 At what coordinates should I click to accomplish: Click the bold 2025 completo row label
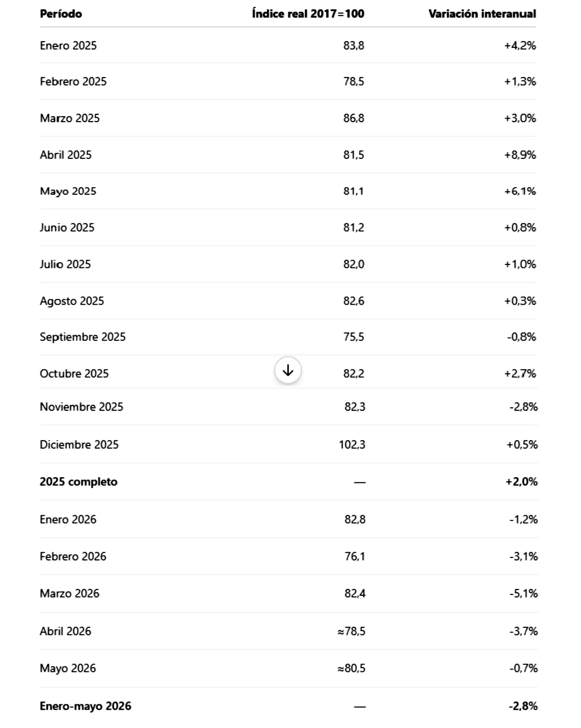[x=78, y=482]
